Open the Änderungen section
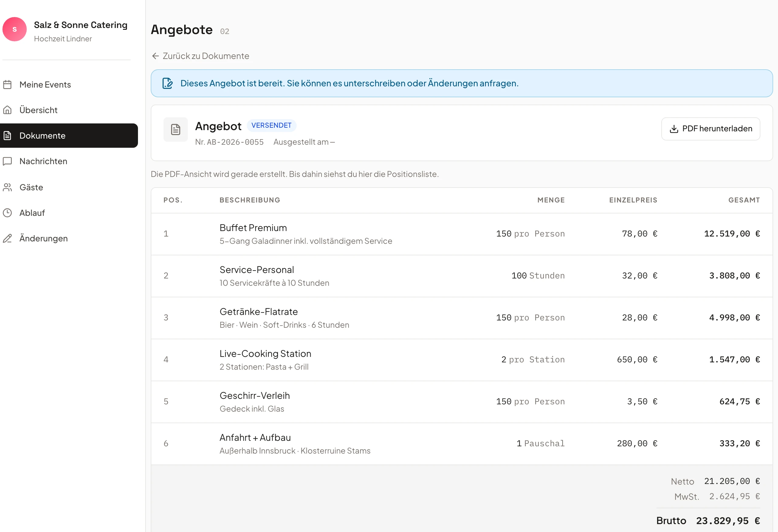Viewport: 778px width, 532px height. (69, 238)
